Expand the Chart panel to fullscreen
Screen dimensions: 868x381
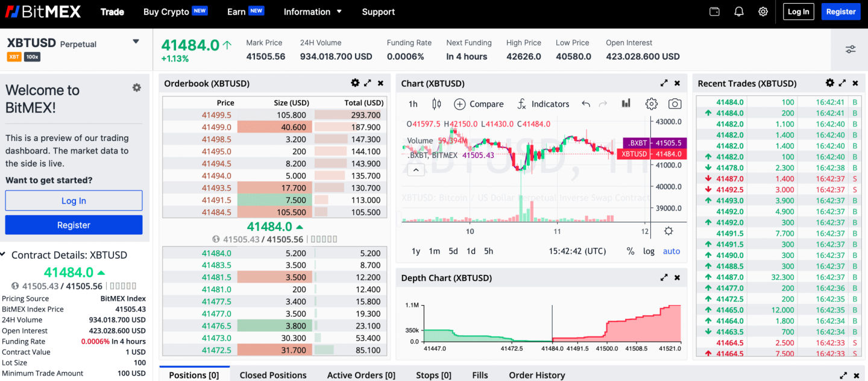pyautogui.click(x=664, y=83)
